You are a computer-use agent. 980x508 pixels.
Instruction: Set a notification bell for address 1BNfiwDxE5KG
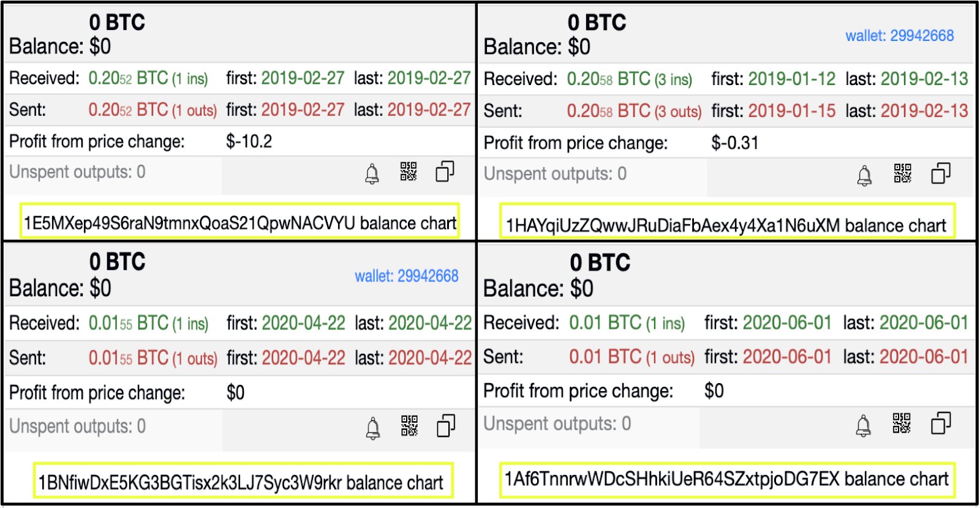(372, 428)
